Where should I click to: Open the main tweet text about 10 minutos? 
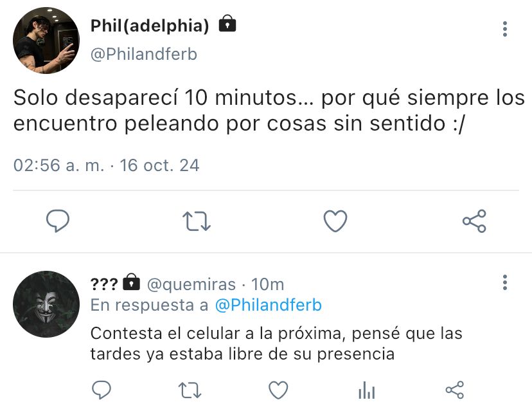(x=269, y=110)
